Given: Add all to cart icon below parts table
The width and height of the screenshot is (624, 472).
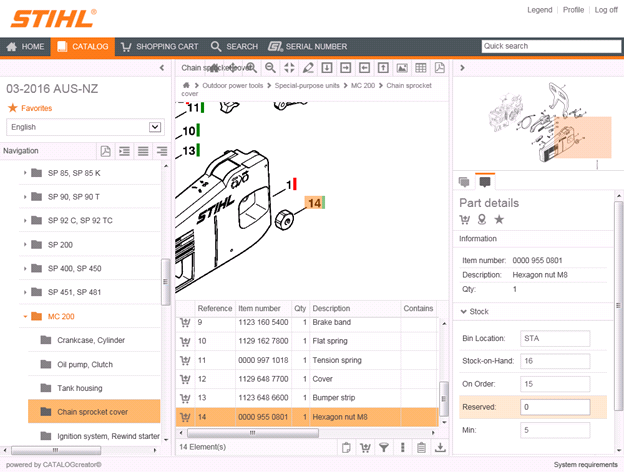Looking at the screenshot, I should (365, 448).
